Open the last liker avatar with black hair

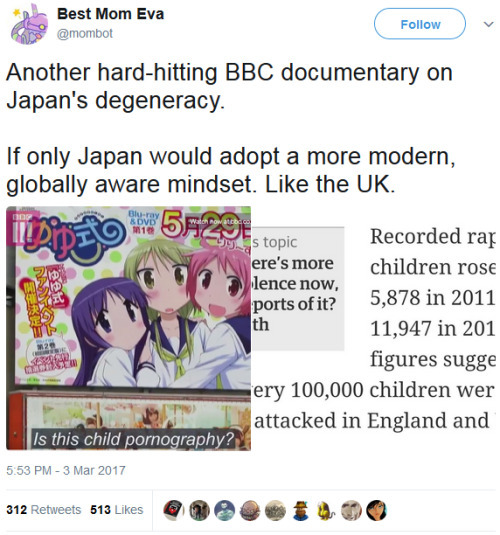376,510
